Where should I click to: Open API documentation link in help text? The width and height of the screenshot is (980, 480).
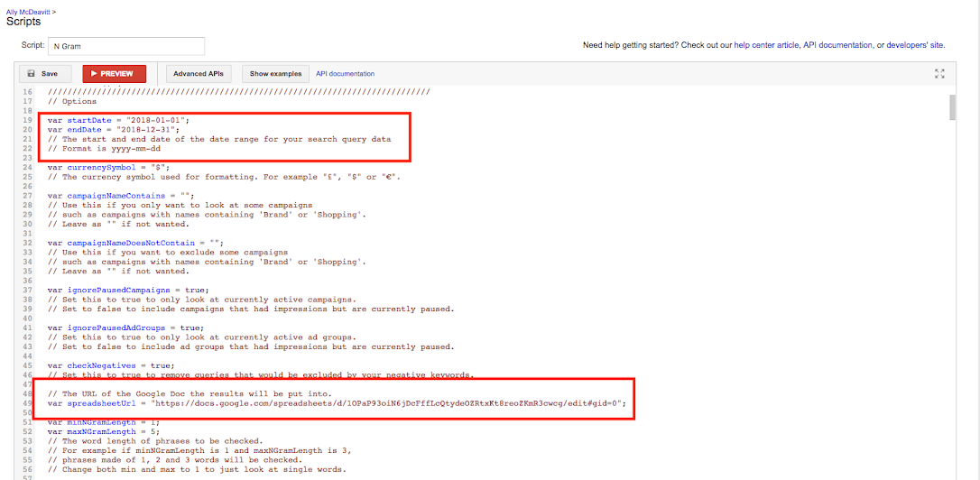click(x=837, y=45)
